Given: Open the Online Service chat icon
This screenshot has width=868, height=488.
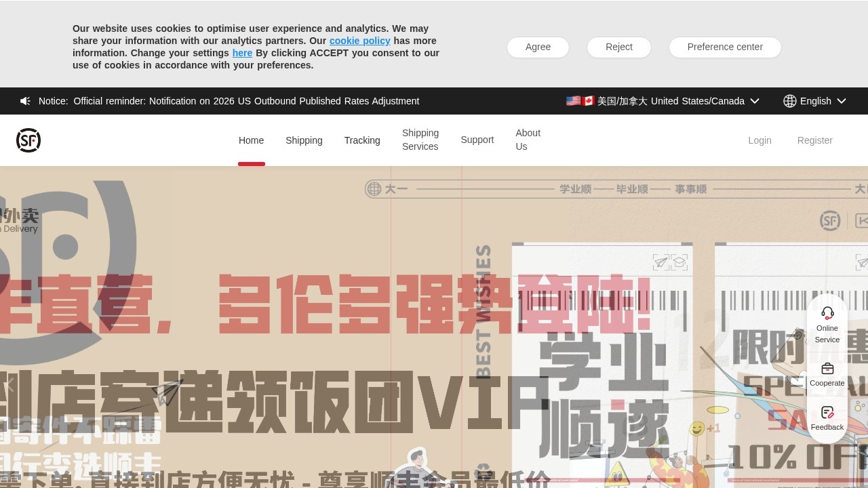Looking at the screenshot, I should (x=827, y=312).
